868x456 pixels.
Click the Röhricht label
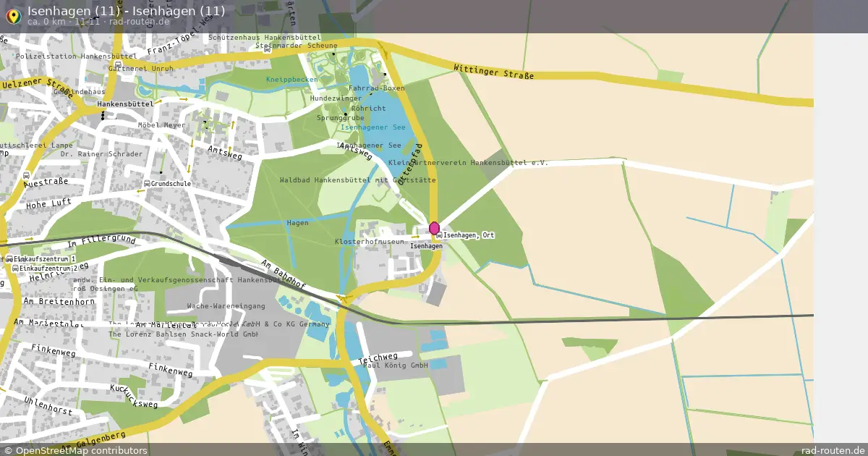point(368,109)
